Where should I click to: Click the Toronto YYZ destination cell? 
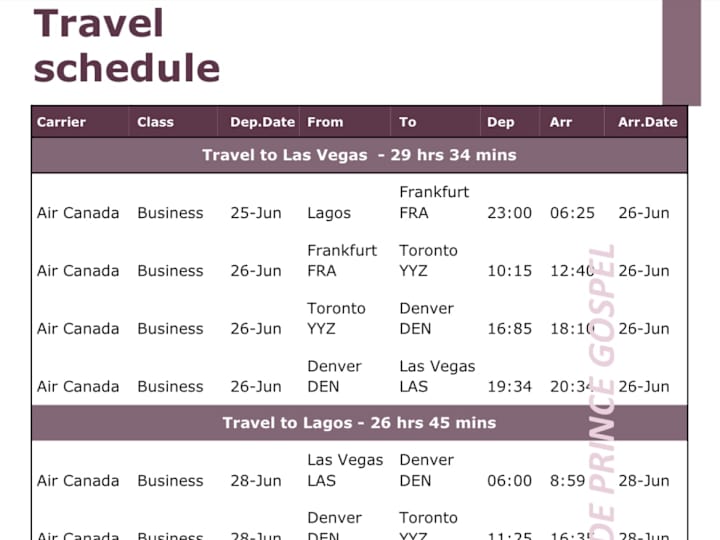point(428,260)
